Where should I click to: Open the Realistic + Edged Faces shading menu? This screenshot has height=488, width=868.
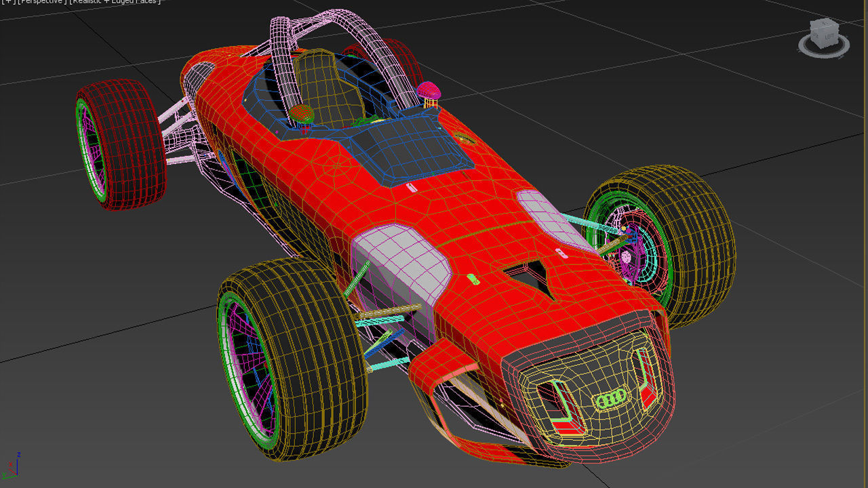(115, 2)
